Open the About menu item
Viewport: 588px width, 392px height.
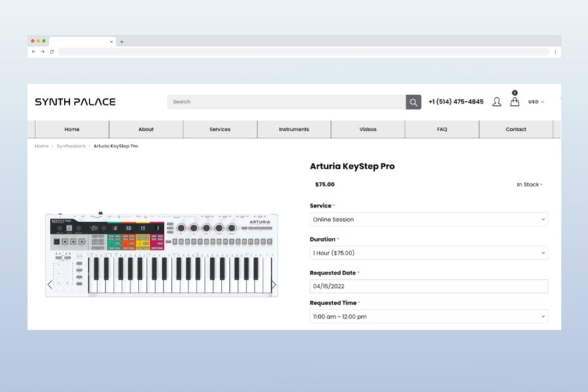click(x=146, y=129)
